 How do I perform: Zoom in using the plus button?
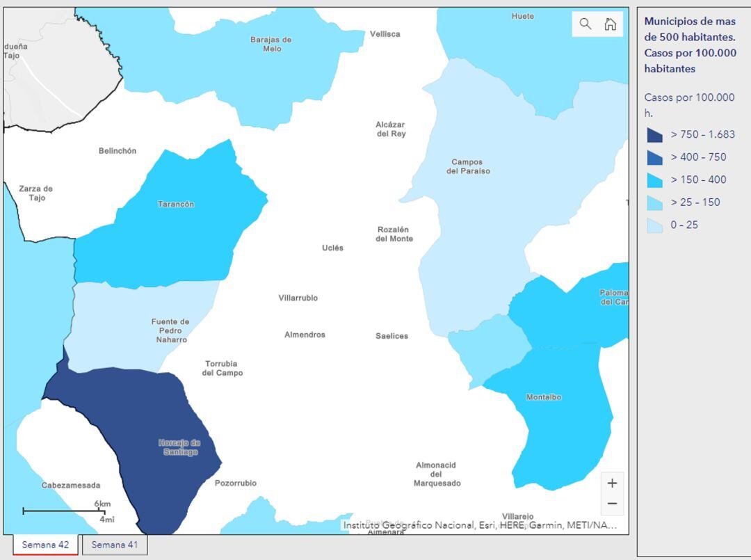click(x=611, y=481)
